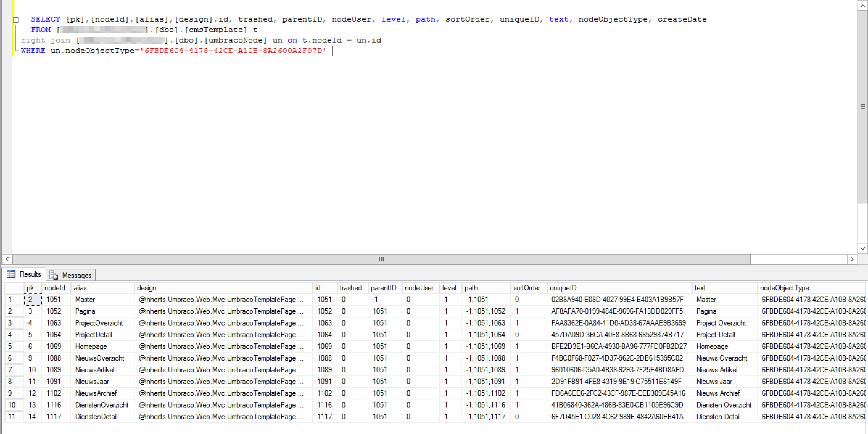This screenshot has width=868, height=434.
Task: Click the WHERE keyword in the query
Action: pos(33,51)
